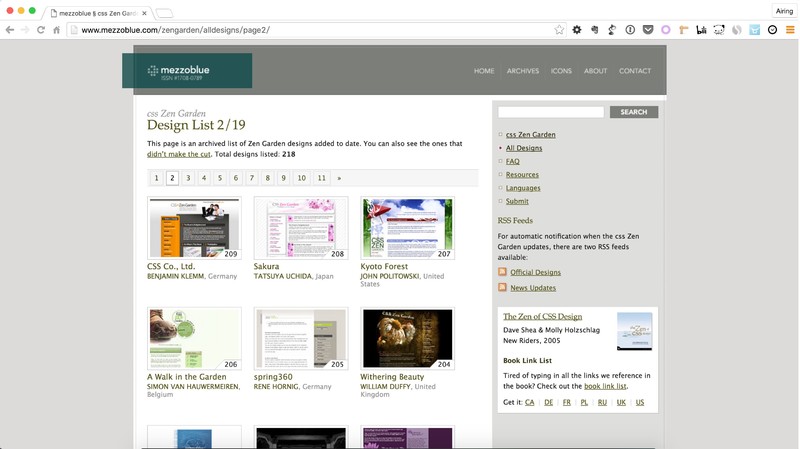Go to pagination page 1
Viewport: 800px width, 449px height.
click(x=157, y=178)
